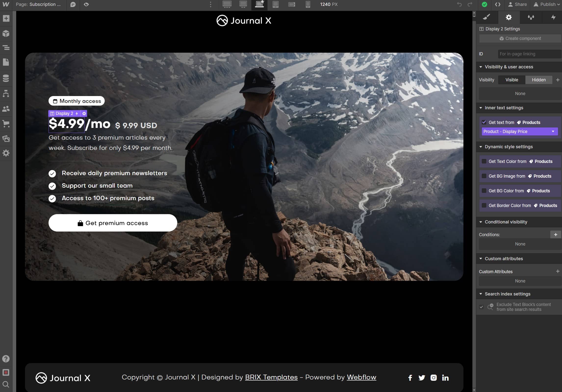562x392 pixels.
Task: Collapse the Dynamic style settings section
Action: 481,147
